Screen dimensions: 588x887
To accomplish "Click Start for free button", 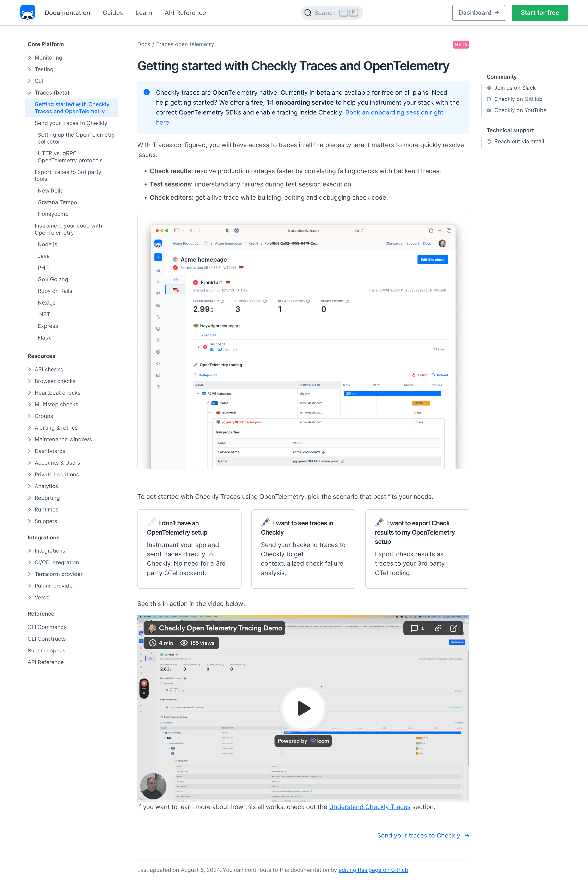I will click(x=540, y=13).
